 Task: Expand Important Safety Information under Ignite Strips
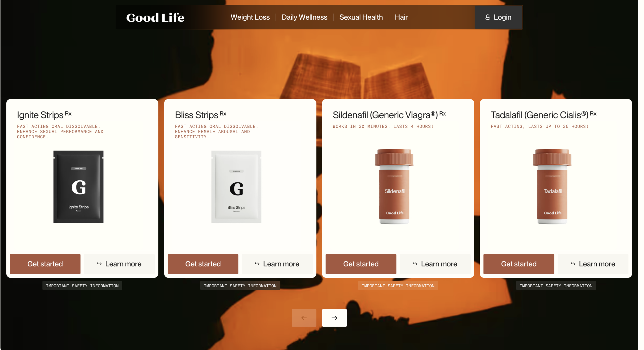(82, 285)
